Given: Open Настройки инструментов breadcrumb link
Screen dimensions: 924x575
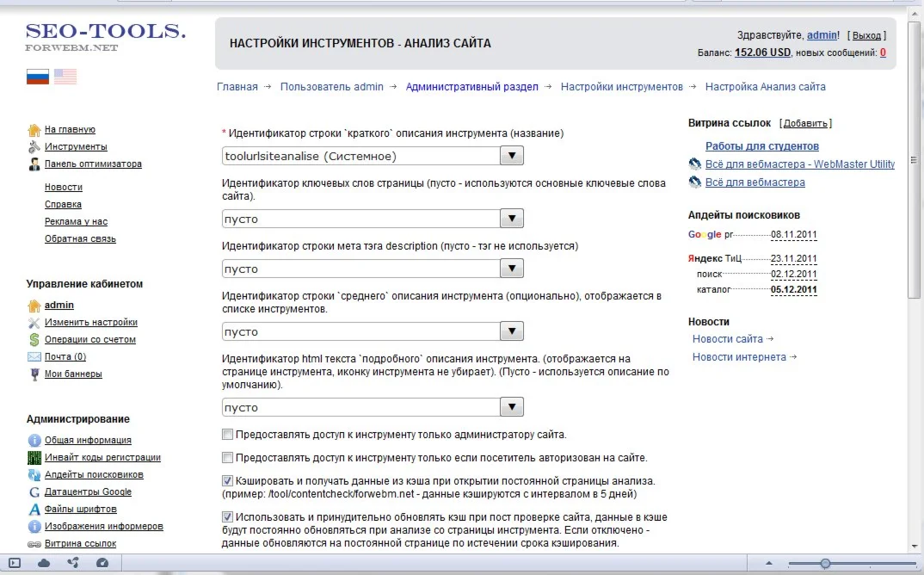Looking at the screenshot, I should 621,87.
